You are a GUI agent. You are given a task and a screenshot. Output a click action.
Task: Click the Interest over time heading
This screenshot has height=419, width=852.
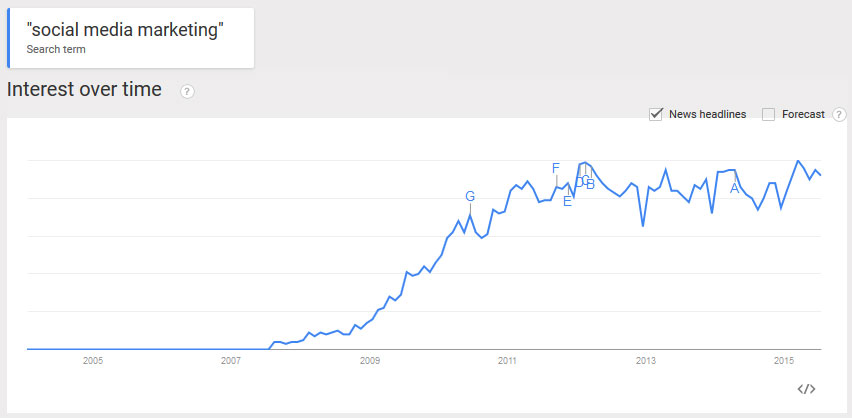84,89
